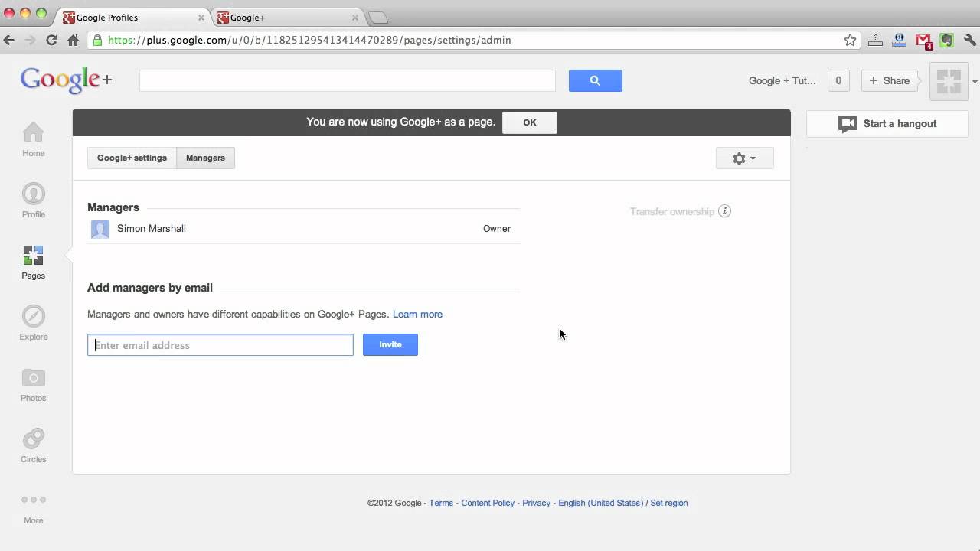Dismiss the banner with OK button
This screenshot has width=980, height=551.
tap(530, 122)
